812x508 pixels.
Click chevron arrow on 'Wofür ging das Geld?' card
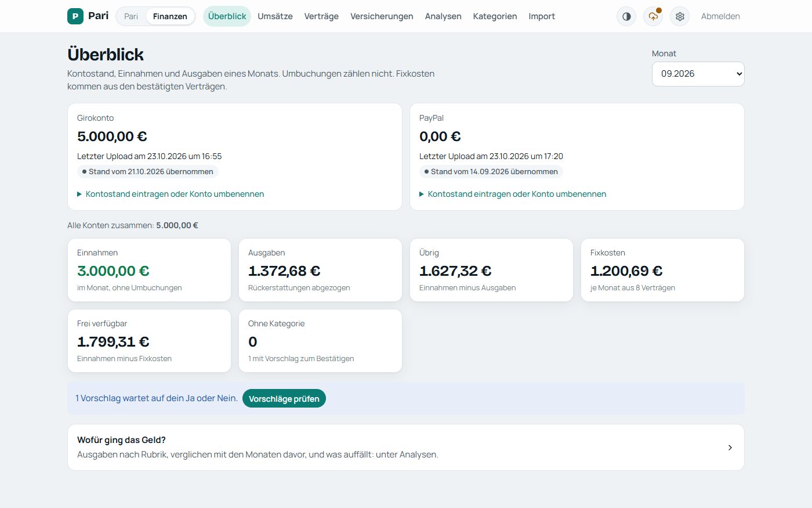click(730, 448)
